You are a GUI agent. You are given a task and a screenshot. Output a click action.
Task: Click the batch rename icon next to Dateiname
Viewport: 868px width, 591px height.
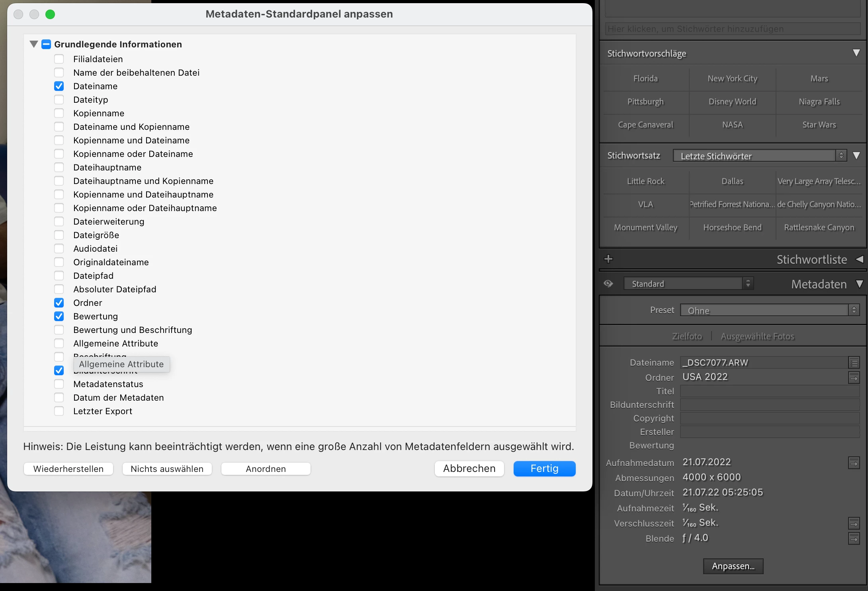(854, 363)
